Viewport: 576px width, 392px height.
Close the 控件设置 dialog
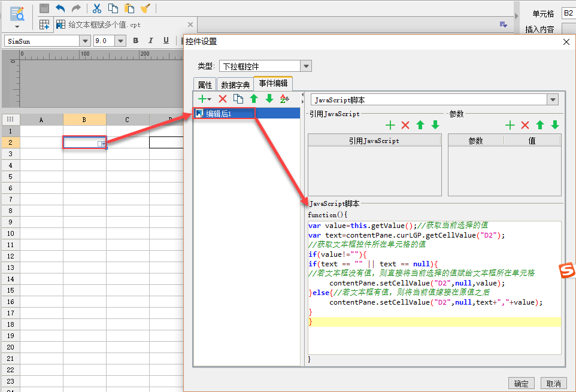pos(566,42)
